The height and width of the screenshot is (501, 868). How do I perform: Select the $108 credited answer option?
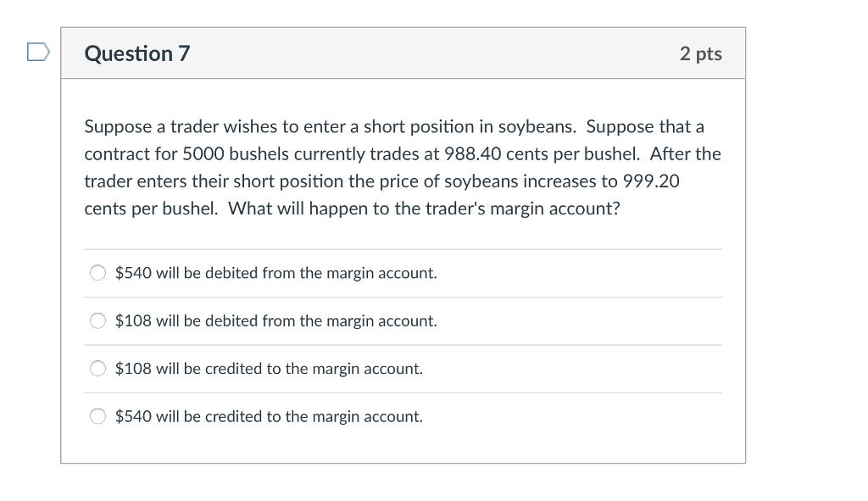point(97,369)
